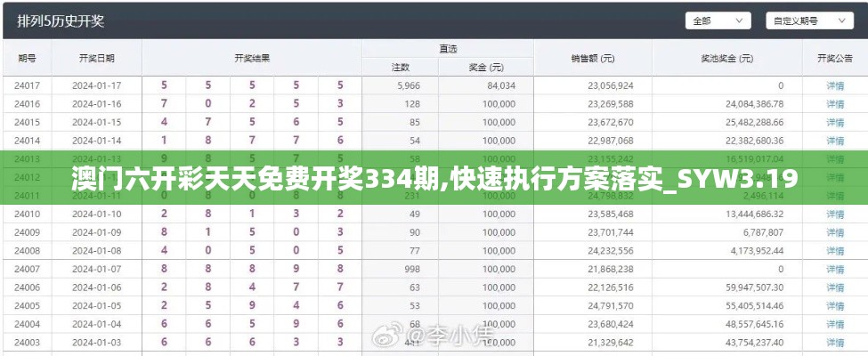
Task: Click the date 2024-01-06
Action: coord(97,287)
